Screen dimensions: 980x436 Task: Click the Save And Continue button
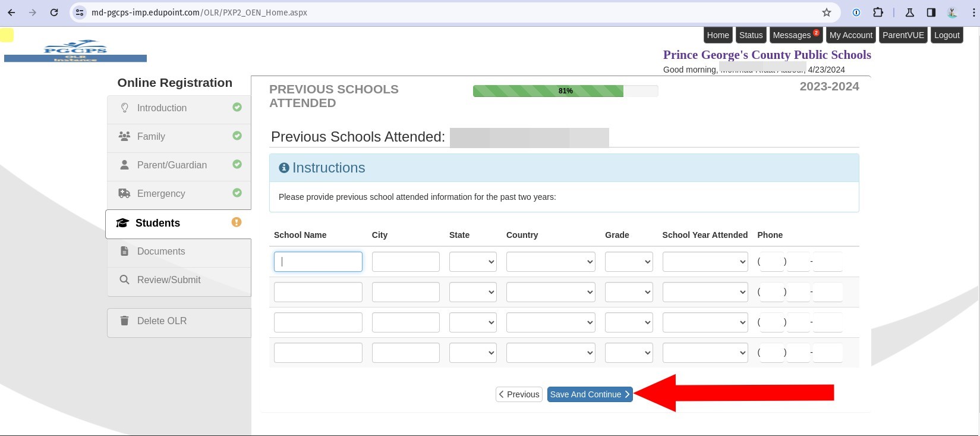coord(590,394)
